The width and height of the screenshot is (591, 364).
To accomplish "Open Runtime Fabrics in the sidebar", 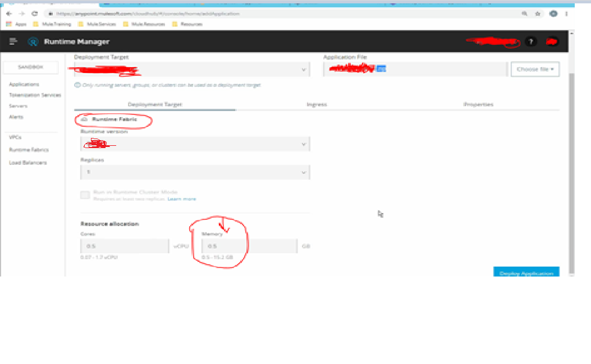I will 29,150.
